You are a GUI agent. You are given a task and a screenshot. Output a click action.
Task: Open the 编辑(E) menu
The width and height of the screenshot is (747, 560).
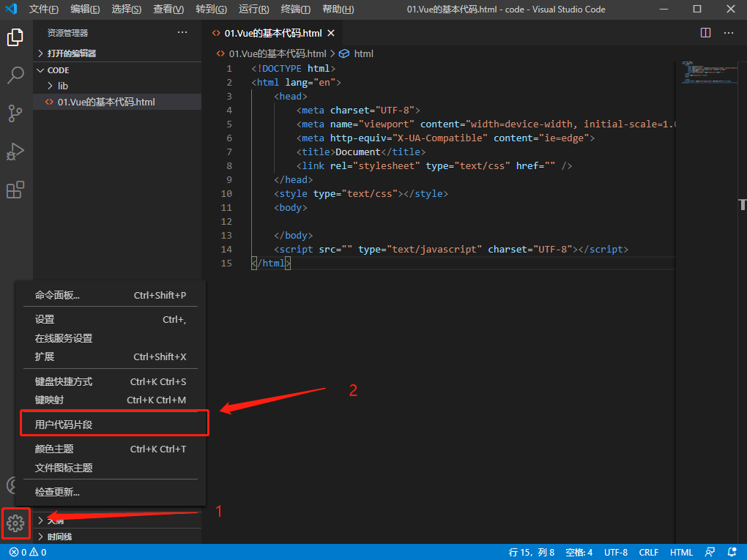(x=85, y=9)
